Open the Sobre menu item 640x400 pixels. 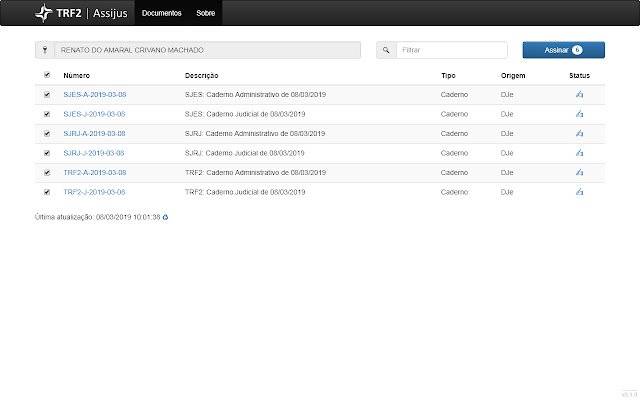205,13
